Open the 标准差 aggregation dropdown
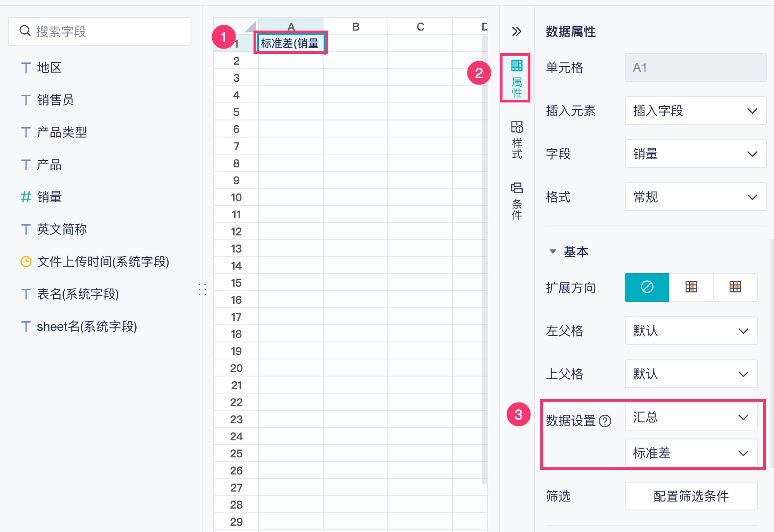Image resolution: width=774 pixels, height=532 pixels. pos(691,453)
